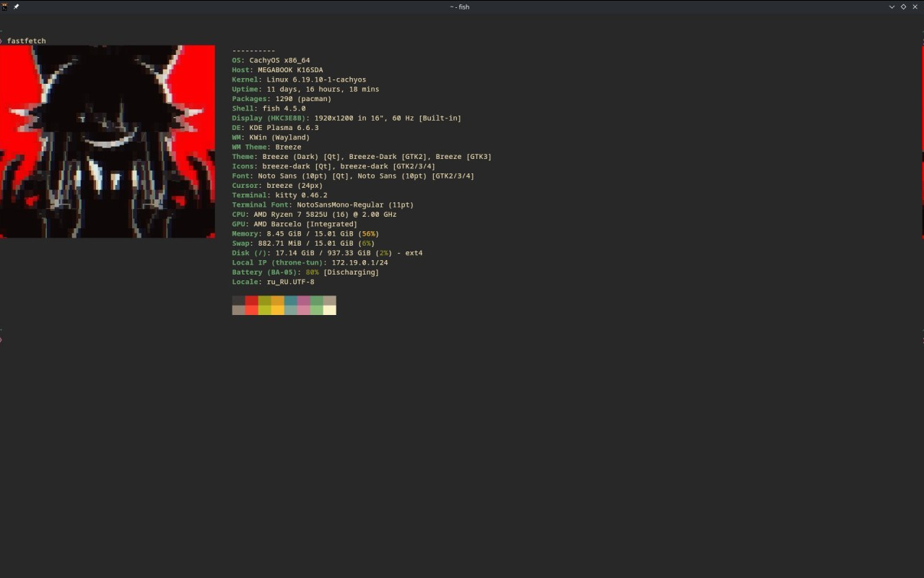Click the 'CPU: AMD Ryzen 7 5825U' line
This screenshot has width=924, height=578.
point(314,215)
